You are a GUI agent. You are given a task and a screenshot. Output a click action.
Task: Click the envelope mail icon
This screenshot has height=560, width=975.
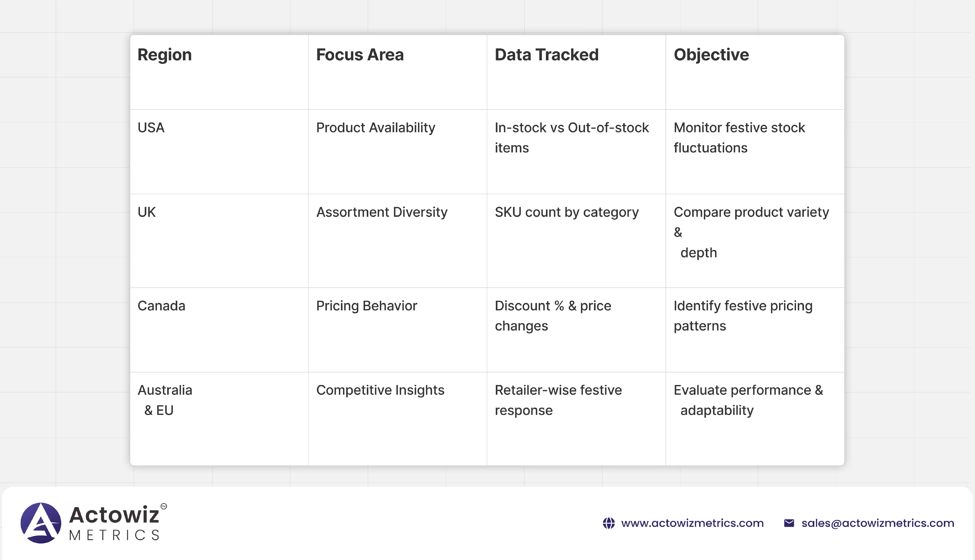(x=789, y=523)
